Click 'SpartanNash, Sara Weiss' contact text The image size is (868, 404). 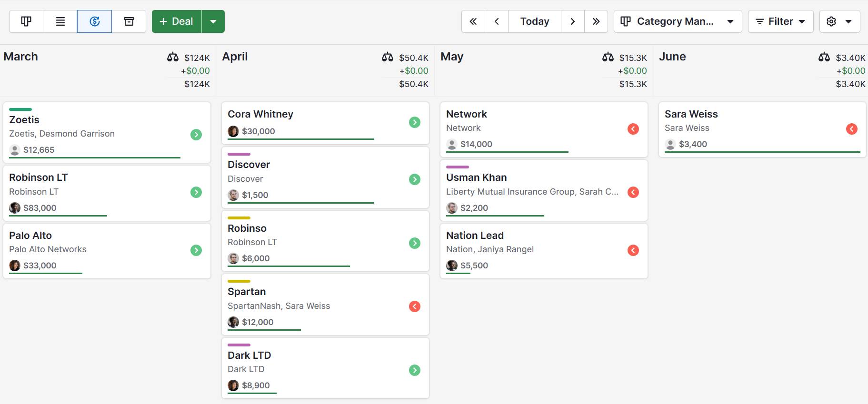(x=279, y=306)
